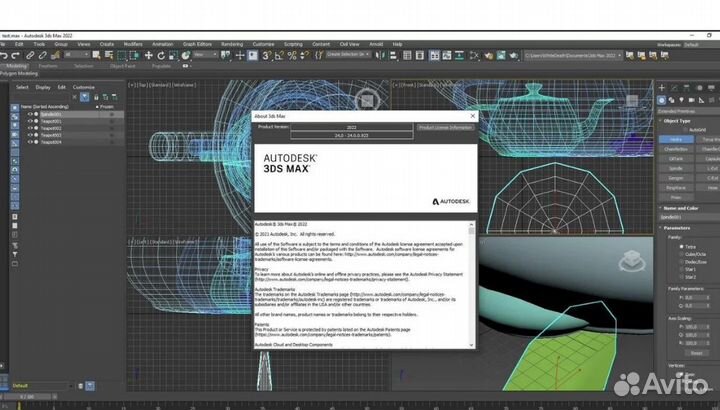Enable the AutoGrid checkbox
This screenshot has width=720, height=410.
pyautogui.click(x=686, y=130)
